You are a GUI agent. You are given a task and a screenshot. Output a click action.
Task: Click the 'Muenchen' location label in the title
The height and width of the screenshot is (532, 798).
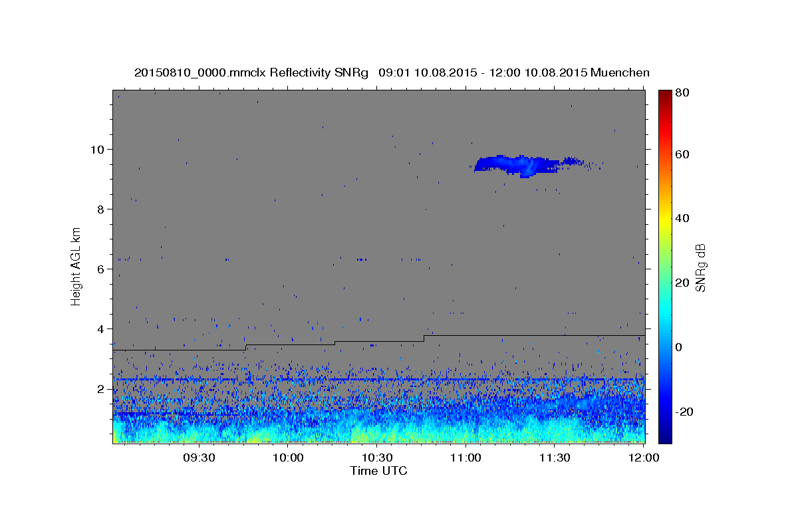(x=620, y=72)
